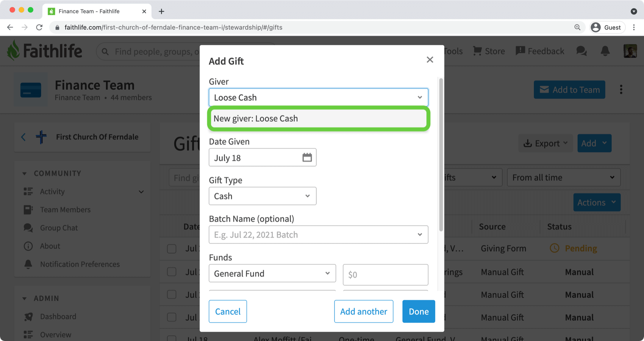Image resolution: width=644 pixels, height=341 pixels.
Task: Open the Store cart icon
Action: [477, 51]
